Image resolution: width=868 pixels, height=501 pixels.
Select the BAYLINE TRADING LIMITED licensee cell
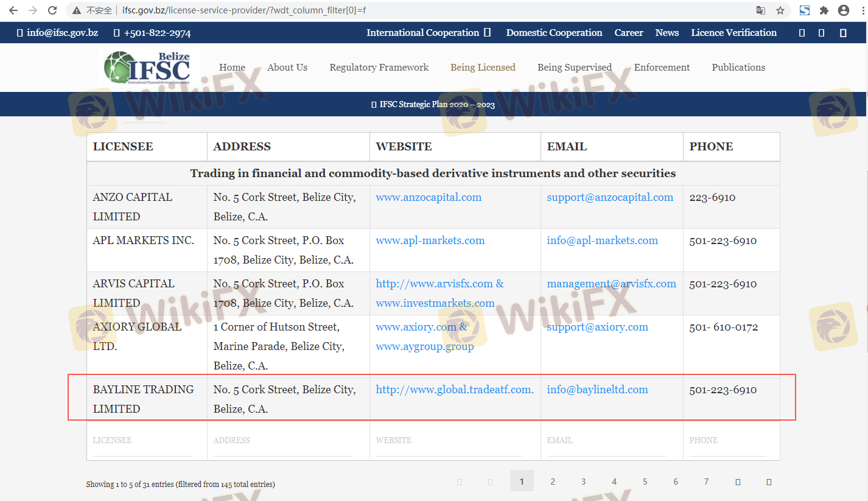[x=147, y=399]
